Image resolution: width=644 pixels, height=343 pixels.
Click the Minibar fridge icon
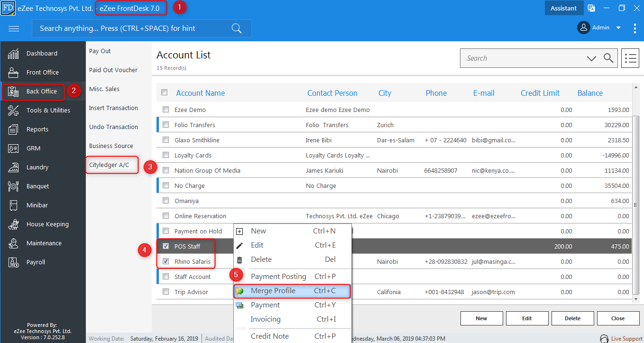(x=13, y=205)
